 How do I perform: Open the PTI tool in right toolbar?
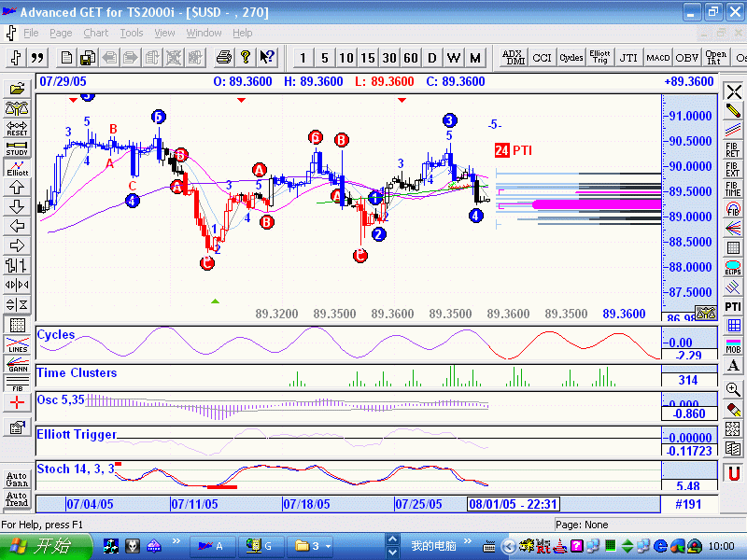(734, 306)
